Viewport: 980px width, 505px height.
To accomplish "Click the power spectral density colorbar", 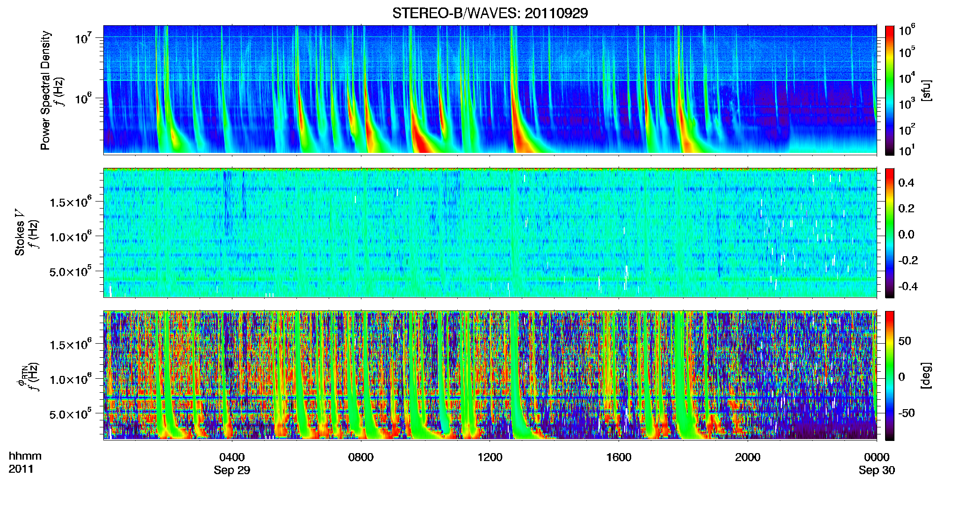I will (x=890, y=90).
